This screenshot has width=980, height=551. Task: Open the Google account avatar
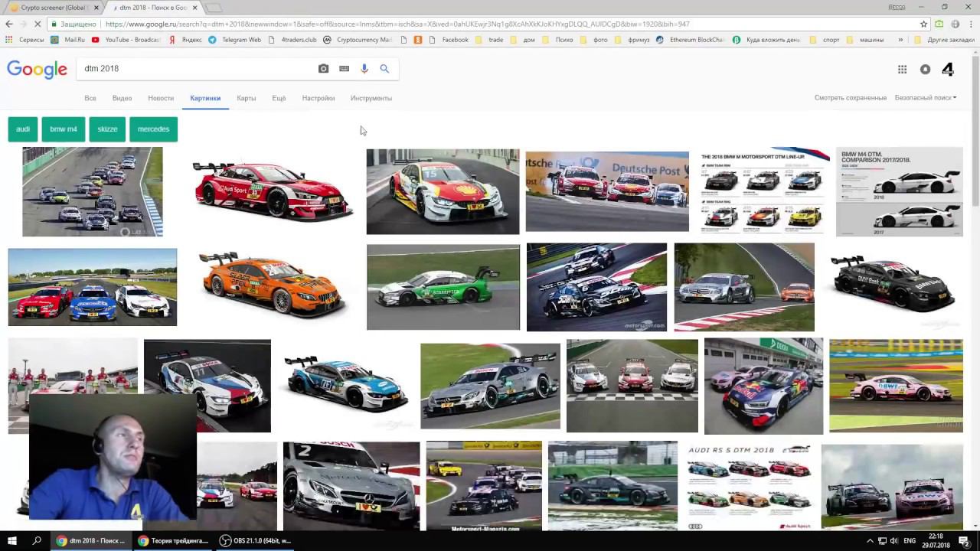[x=948, y=70]
